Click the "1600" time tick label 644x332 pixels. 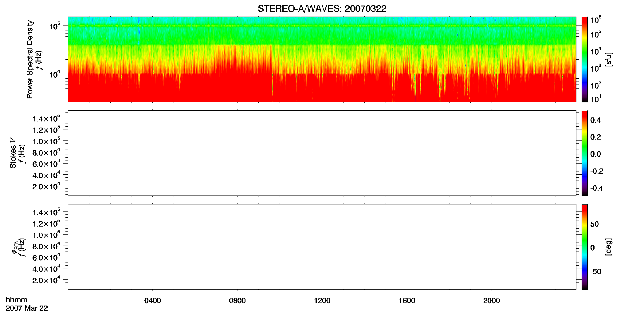pyautogui.click(x=407, y=301)
